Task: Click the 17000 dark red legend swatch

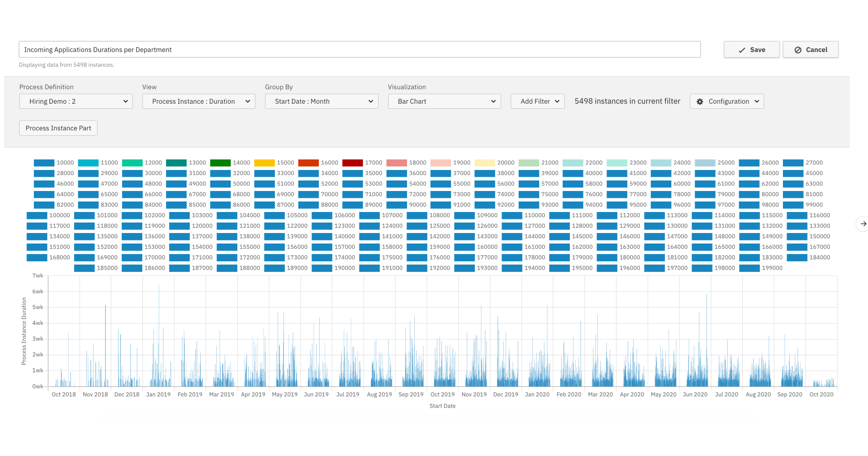Action: [x=353, y=163]
